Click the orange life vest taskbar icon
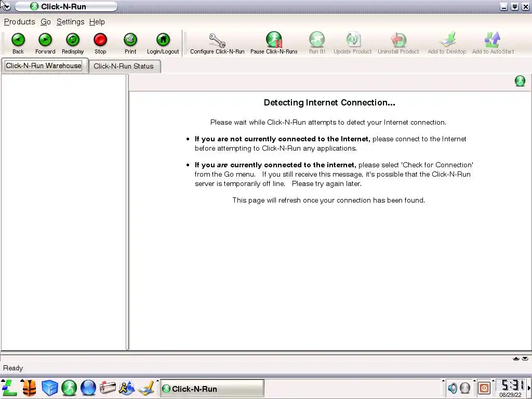532x399 pixels. (30, 388)
